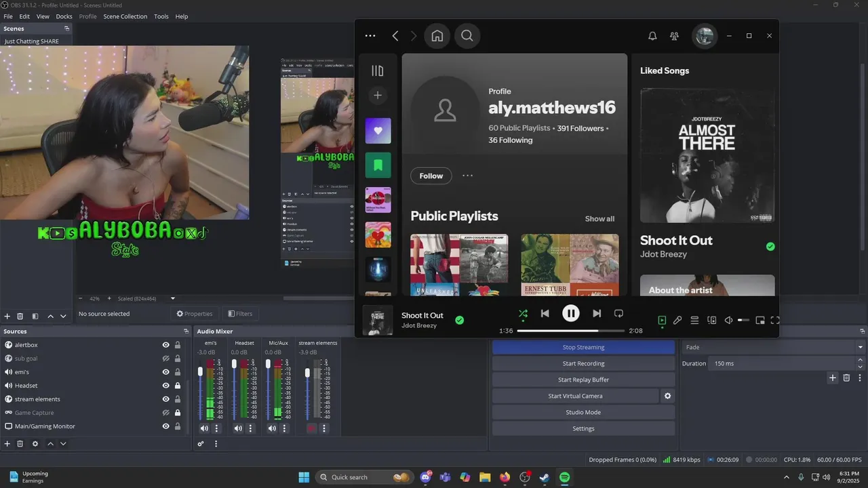The height and width of the screenshot is (488, 868).
Task: Follow aly.matthews16 profile
Action: (x=431, y=176)
